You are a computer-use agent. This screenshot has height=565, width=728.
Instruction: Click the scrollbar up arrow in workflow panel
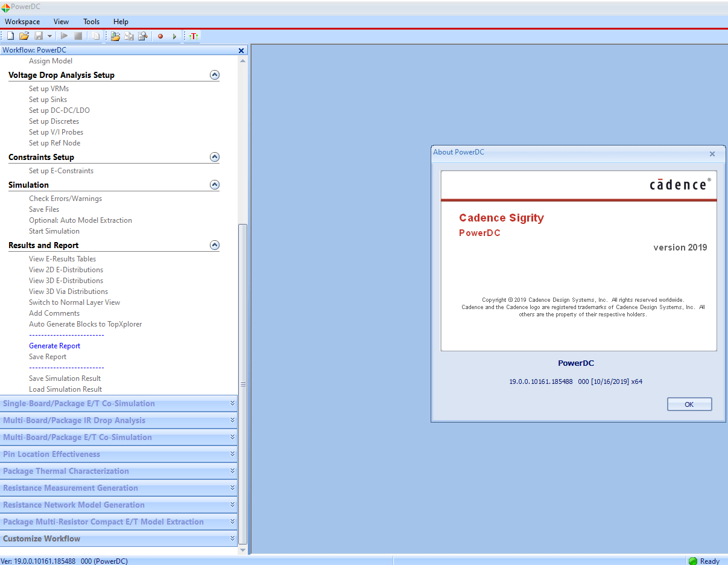click(x=243, y=61)
